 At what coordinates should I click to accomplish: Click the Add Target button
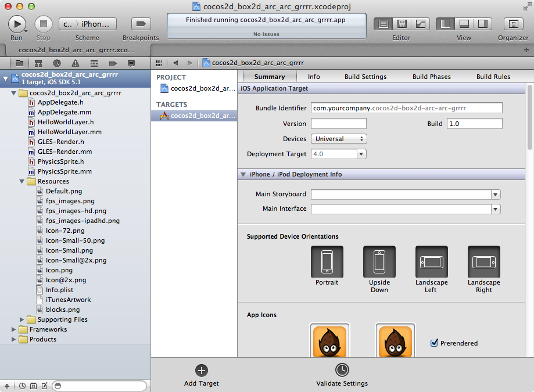pos(201,375)
